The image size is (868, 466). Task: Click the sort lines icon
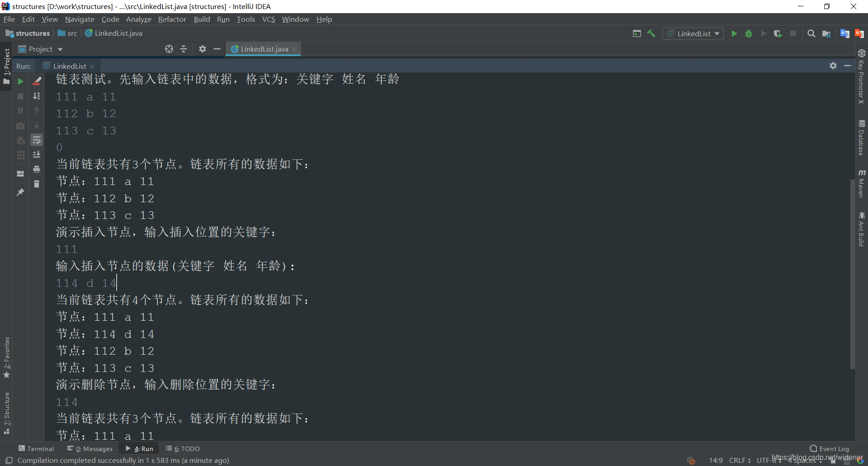coord(37,96)
